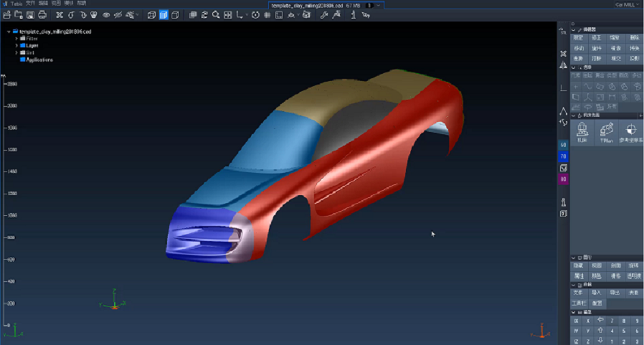Click the coordinate axis L-shaped toolbar icon
This screenshot has width=644, height=345.
coord(240,15)
